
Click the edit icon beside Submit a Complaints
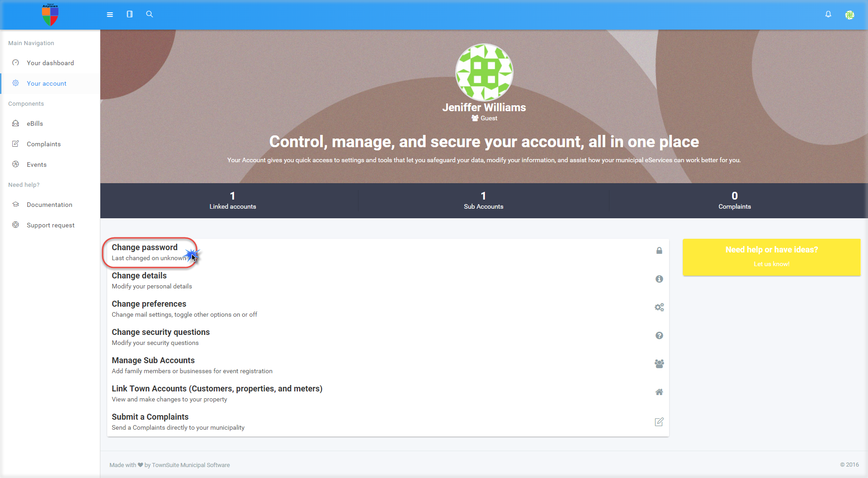pyautogui.click(x=659, y=422)
